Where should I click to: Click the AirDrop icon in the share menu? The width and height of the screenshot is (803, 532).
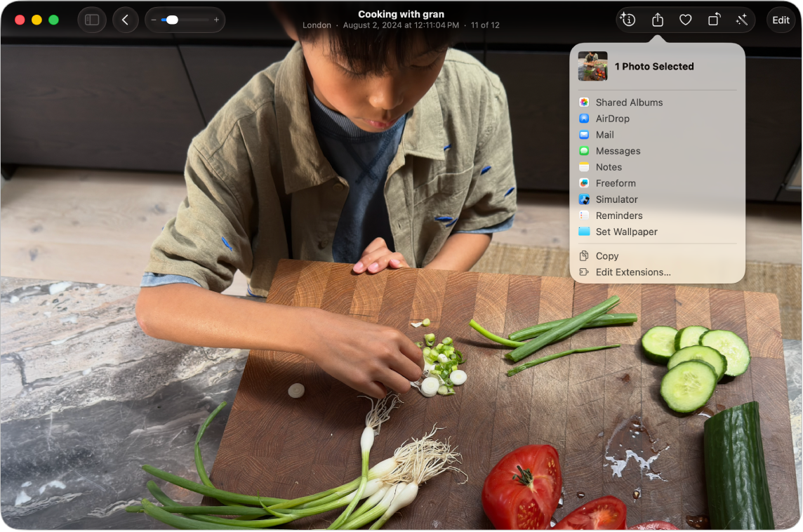[584, 118]
